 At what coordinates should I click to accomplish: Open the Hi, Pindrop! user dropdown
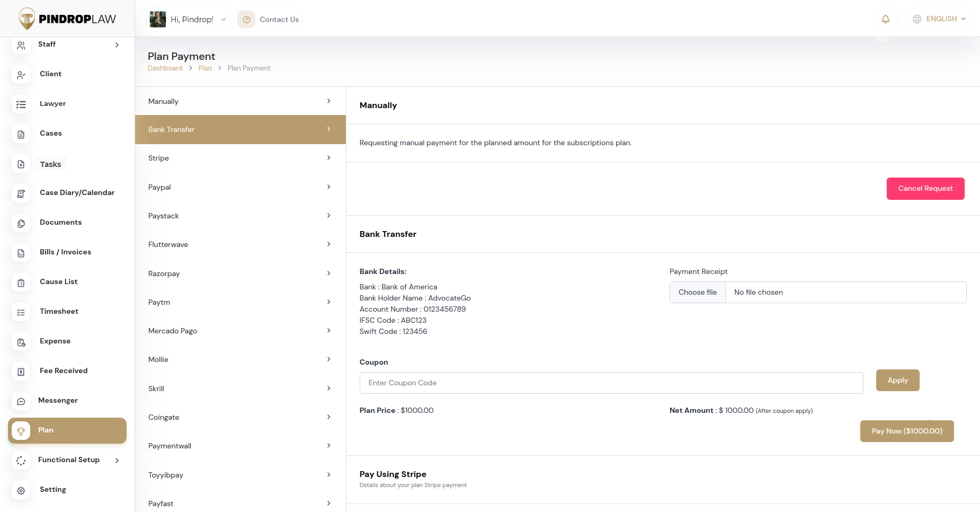click(x=188, y=19)
